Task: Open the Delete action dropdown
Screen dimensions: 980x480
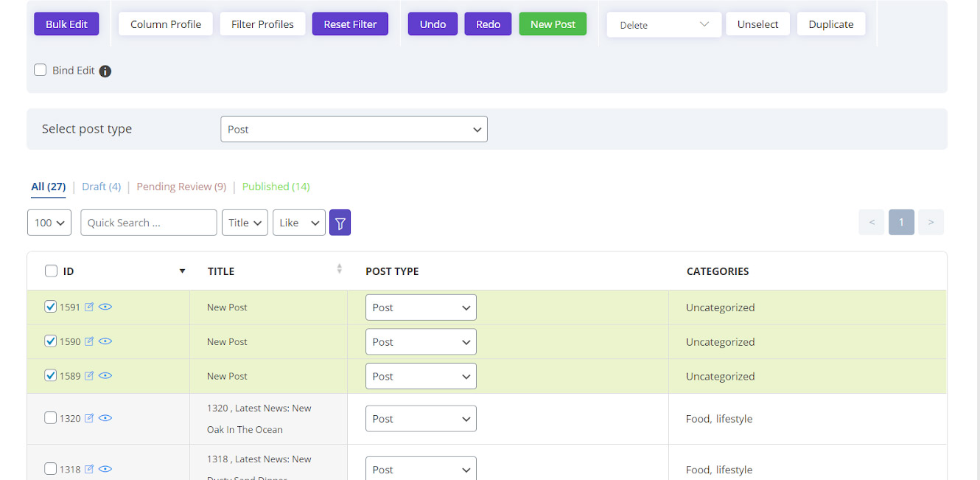Action: [664, 24]
